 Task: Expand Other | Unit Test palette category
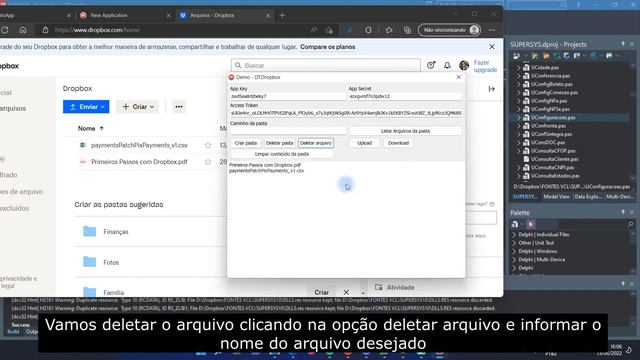(514, 243)
